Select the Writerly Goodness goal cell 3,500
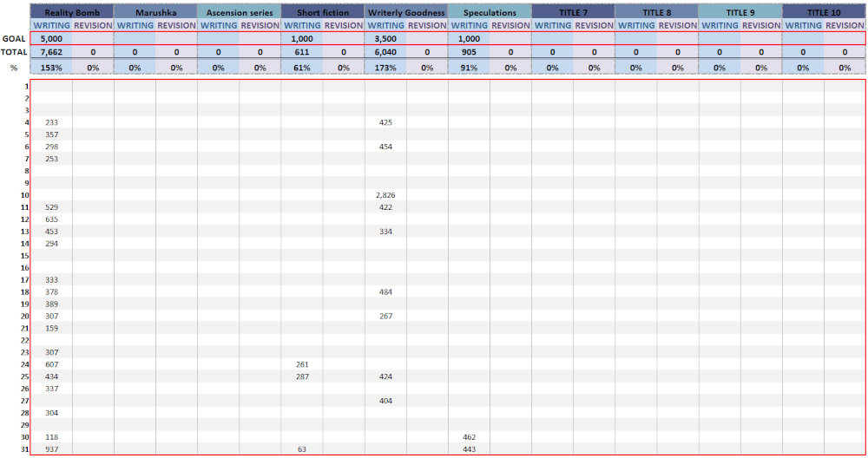The width and height of the screenshot is (868, 458). [x=385, y=39]
